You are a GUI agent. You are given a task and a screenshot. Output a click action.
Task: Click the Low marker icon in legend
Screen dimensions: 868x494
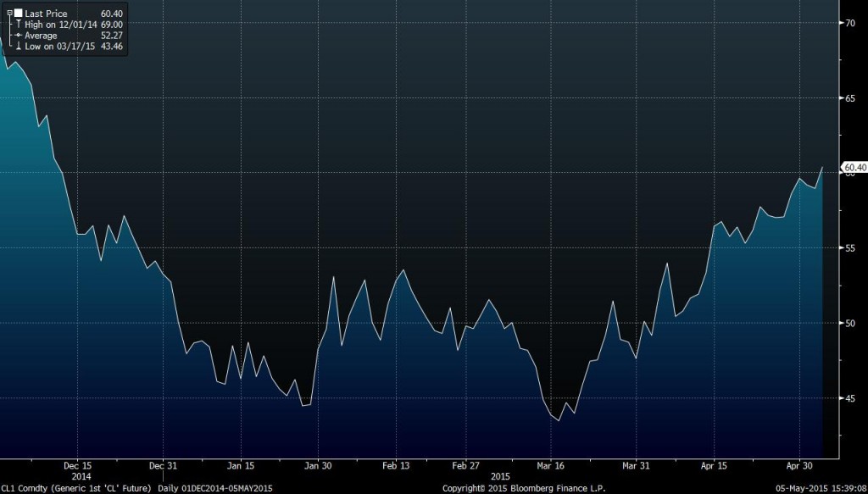point(17,46)
